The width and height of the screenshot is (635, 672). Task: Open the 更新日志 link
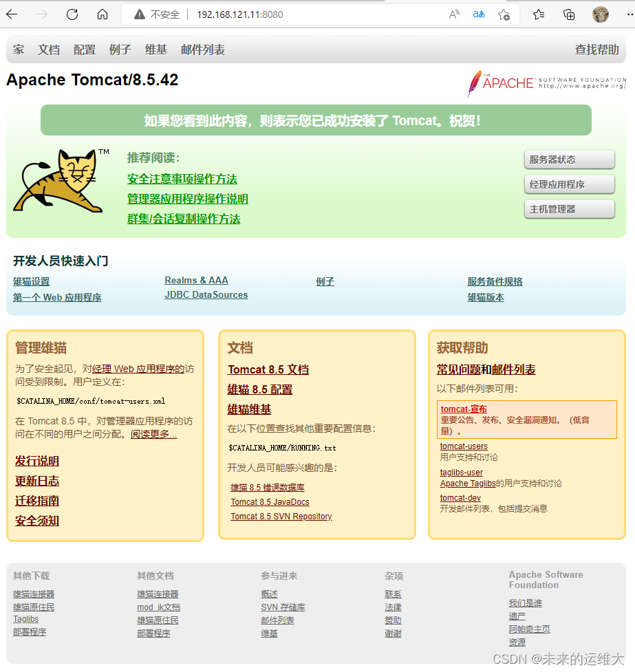tap(37, 481)
